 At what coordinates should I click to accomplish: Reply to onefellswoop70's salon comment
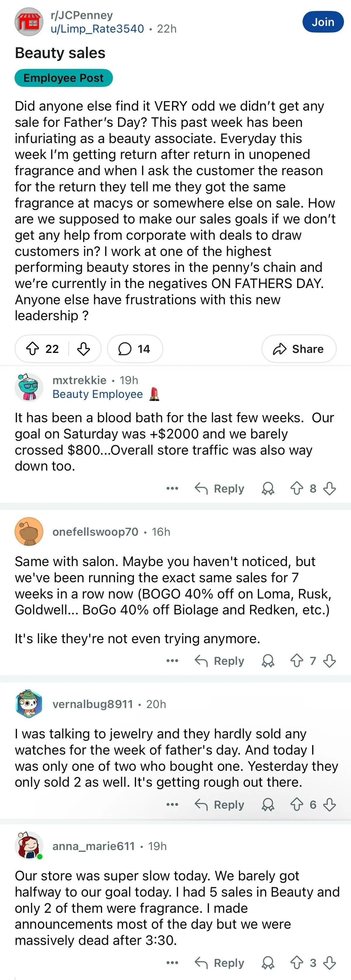[x=219, y=661]
